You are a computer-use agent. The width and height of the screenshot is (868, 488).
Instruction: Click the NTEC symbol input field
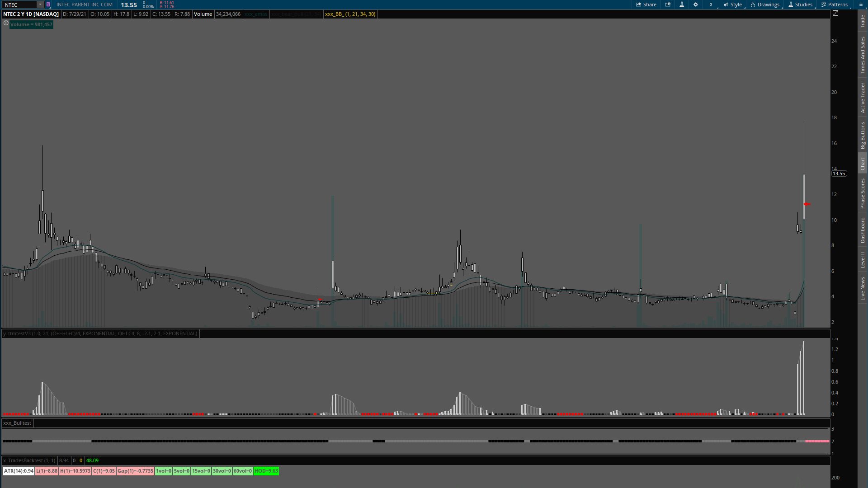[x=19, y=5]
